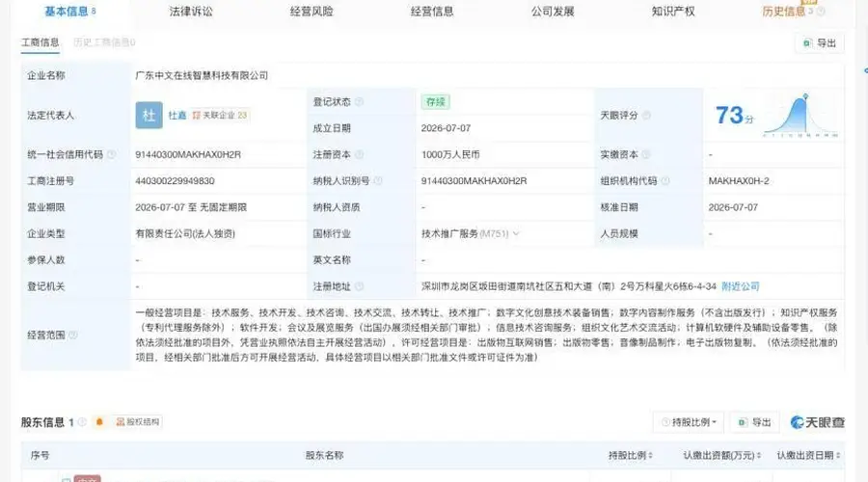Click help icon next to 实缴资本
868x482 pixels.
[646, 154]
